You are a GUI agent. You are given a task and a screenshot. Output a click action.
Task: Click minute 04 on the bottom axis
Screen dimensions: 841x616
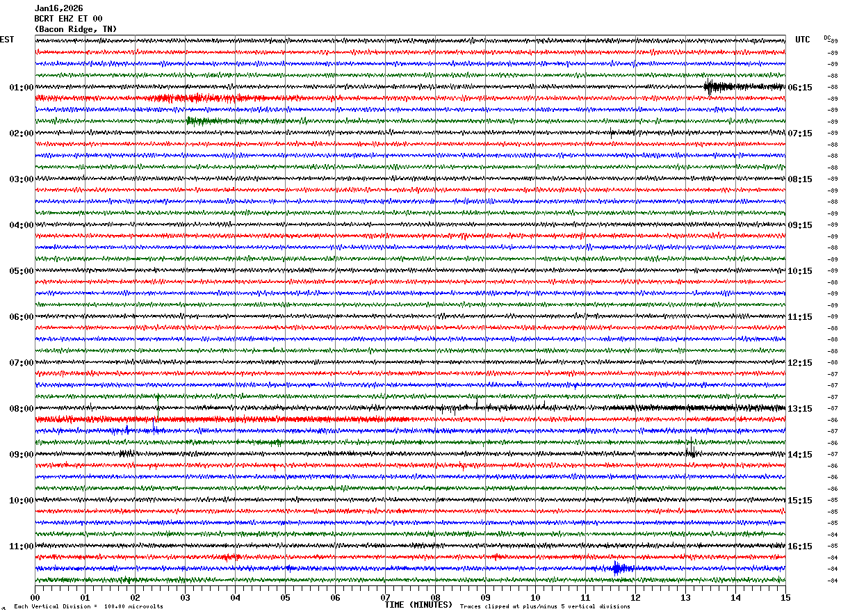235,597
